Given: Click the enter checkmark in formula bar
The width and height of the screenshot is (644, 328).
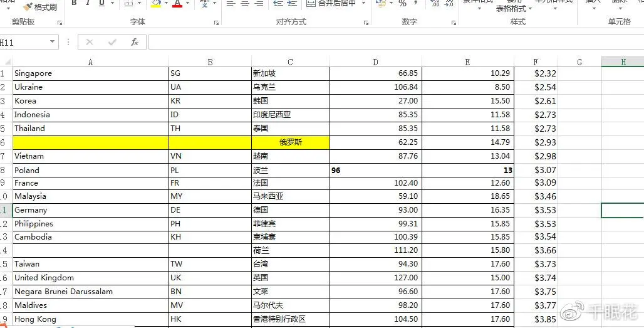Looking at the screenshot, I should [112, 42].
